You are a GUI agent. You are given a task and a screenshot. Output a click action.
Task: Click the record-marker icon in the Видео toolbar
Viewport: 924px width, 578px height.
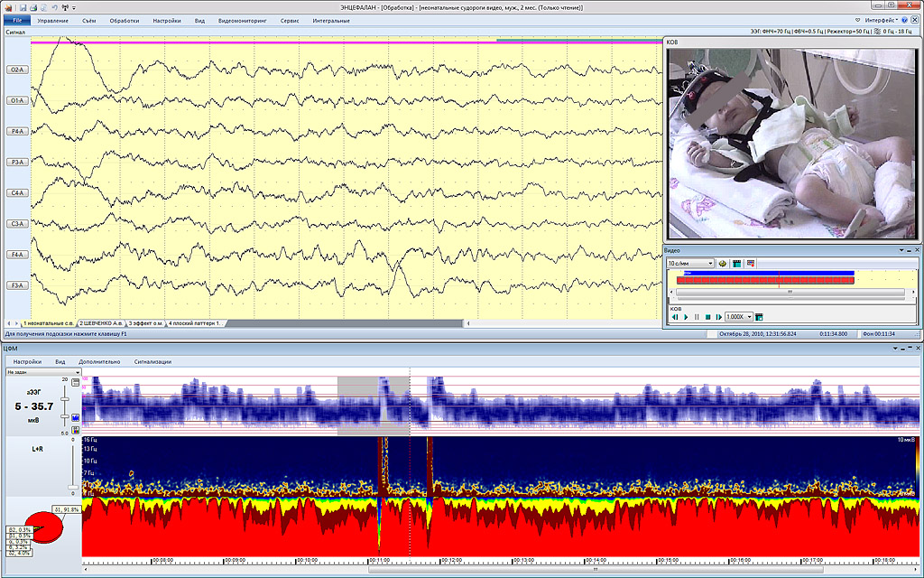751,263
